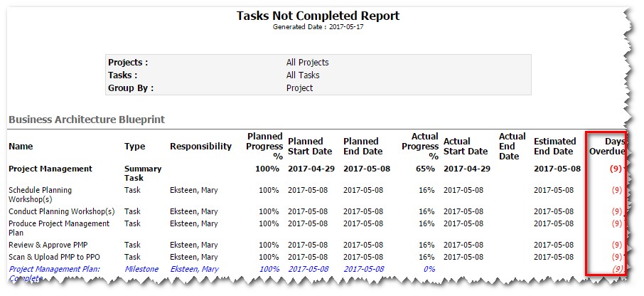Click the Responsibility column header
Screen dimensions: 644x296
tap(201, 147)
